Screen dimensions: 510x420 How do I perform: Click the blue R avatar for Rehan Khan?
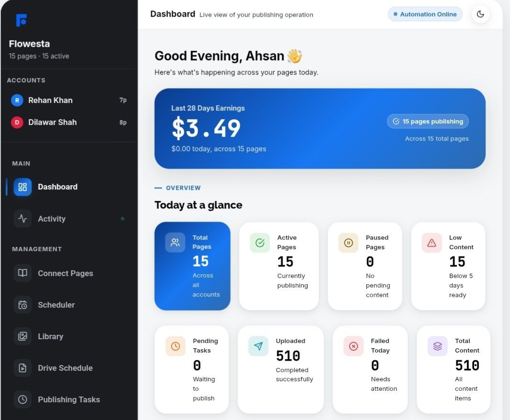[x=17, y=100]
